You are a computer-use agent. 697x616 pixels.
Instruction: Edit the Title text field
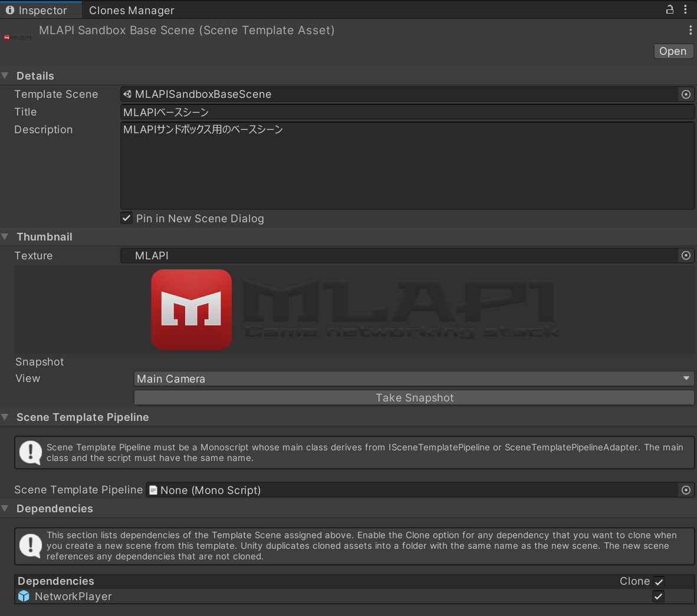pos(407,112)
